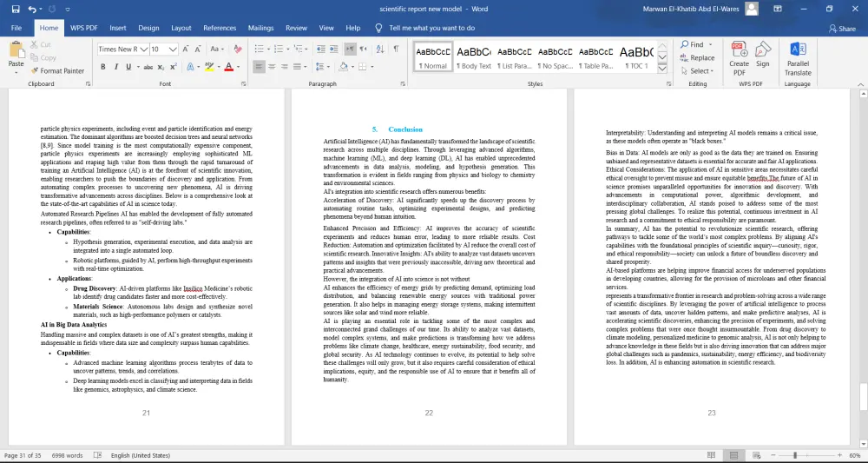The image size is (868, 463).
Task: Click the Multilevel List icon
Action: (x=299, y=50)
